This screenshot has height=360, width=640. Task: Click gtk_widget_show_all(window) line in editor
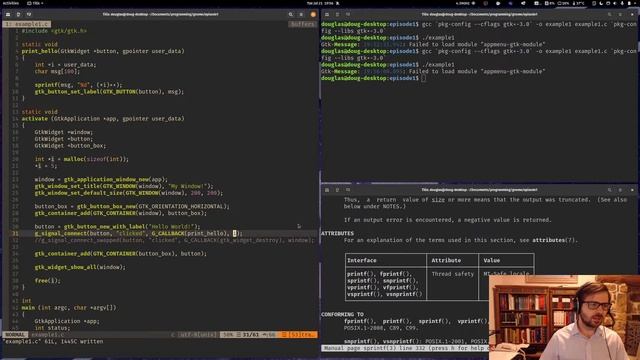(x=80, y=267)
